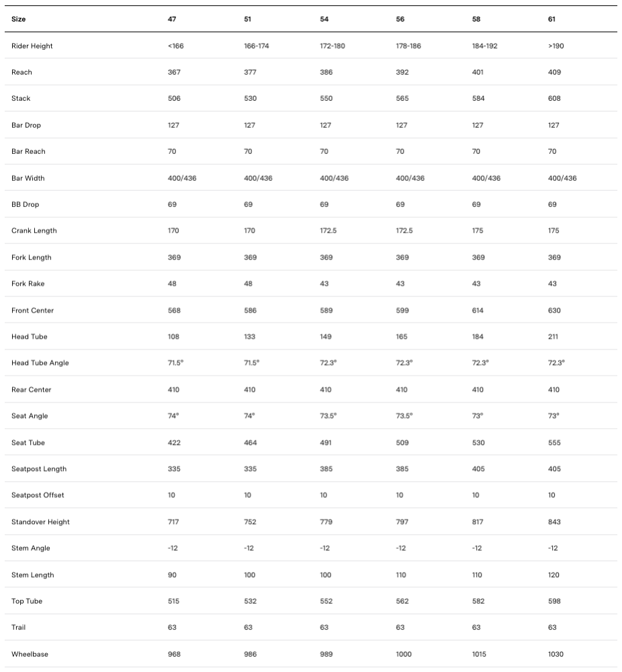
Task: Click the Size header label
Action: click(19, 19)
